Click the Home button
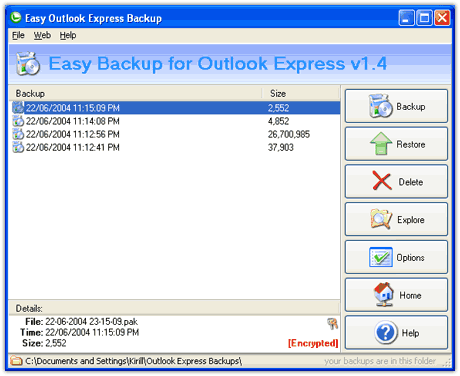 click(396, 295)
